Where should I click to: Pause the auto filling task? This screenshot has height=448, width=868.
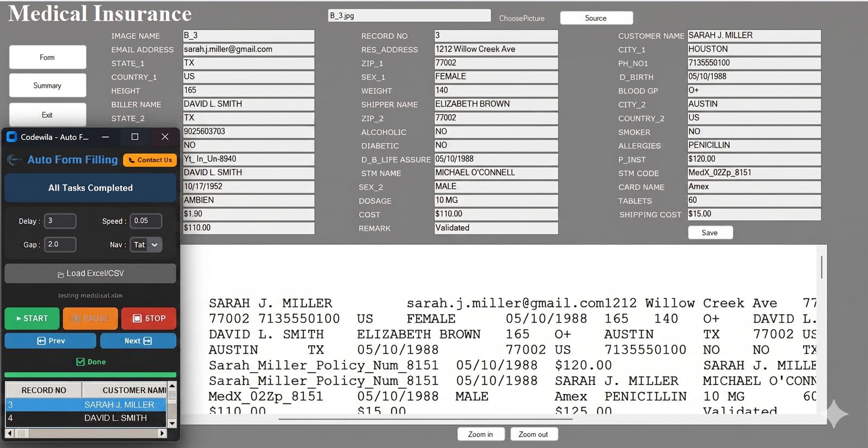90,318
